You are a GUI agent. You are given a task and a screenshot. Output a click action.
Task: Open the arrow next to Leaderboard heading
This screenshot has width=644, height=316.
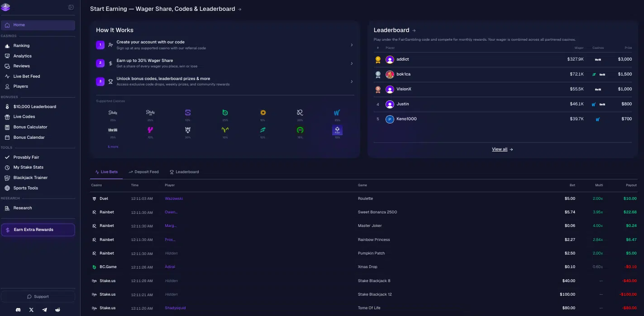coord(414,30)
